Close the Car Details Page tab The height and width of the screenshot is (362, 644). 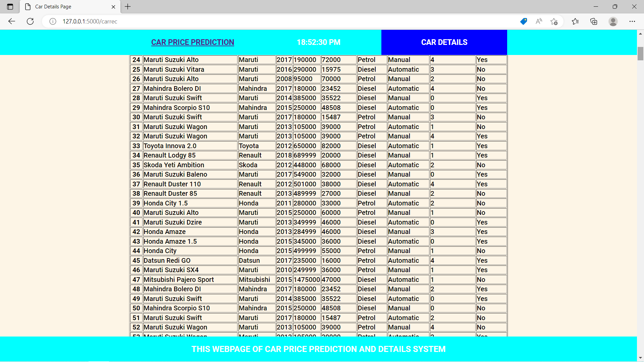[x=113, y=7]
